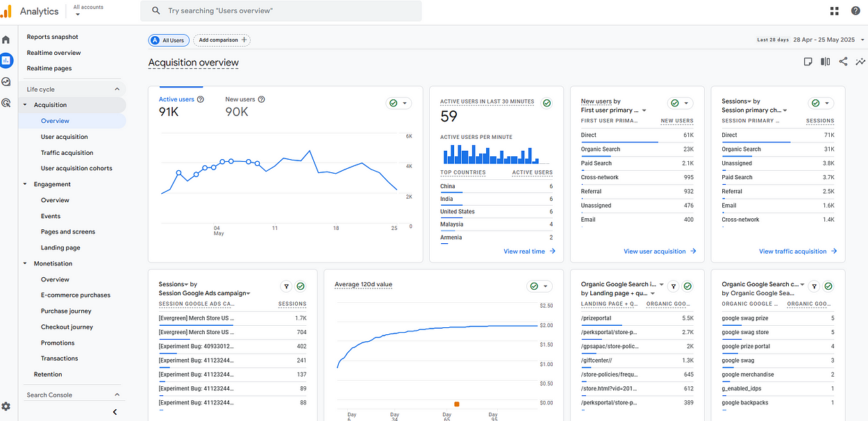This screenshot has width=868, height=421.
Task: Click the orange marker on 120d value chart
Action: [456, 404]
